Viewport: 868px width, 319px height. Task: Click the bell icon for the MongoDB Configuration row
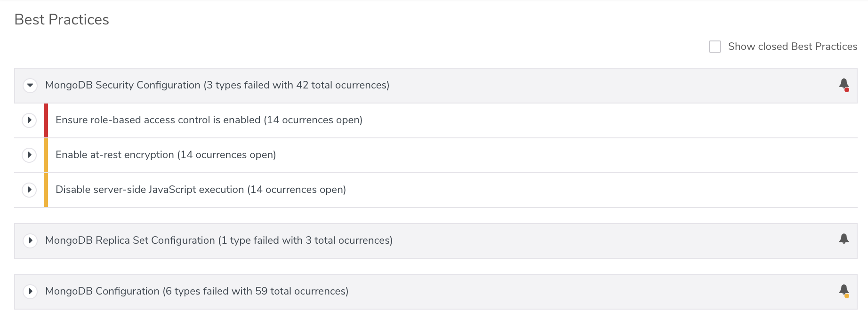click(x=844, y=290)
